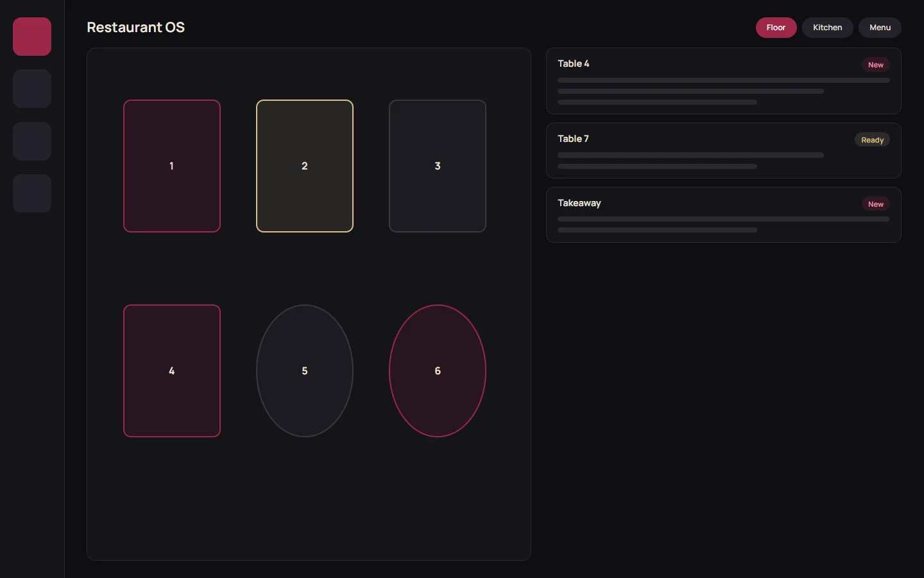Select the second sidebar icon below crimson one
924x578 pixels.
tap(32, 89)
